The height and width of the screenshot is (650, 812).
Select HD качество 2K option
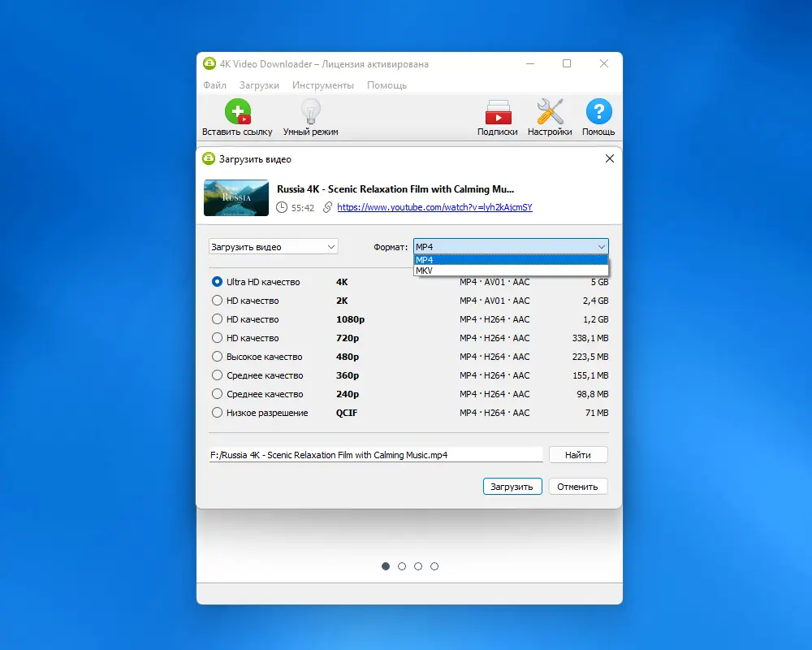[217, 301]
